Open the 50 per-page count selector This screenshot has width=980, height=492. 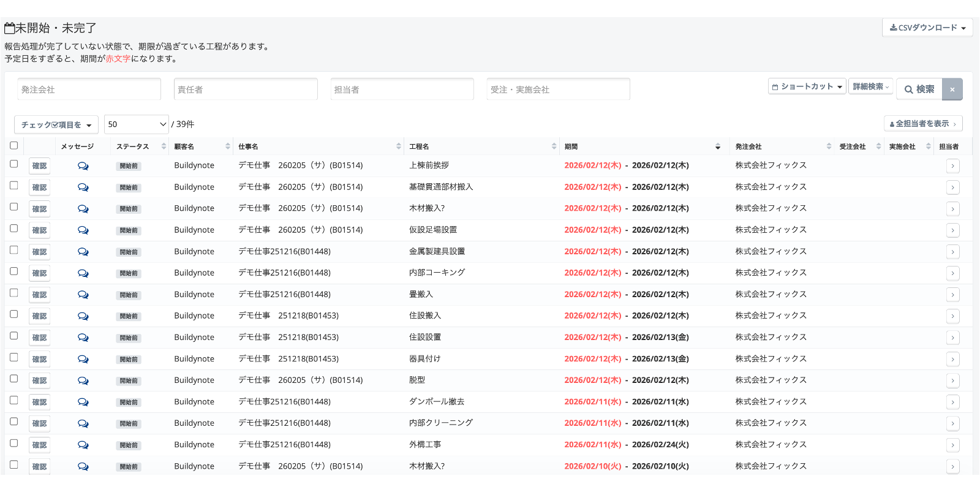(x=137, y=124)
